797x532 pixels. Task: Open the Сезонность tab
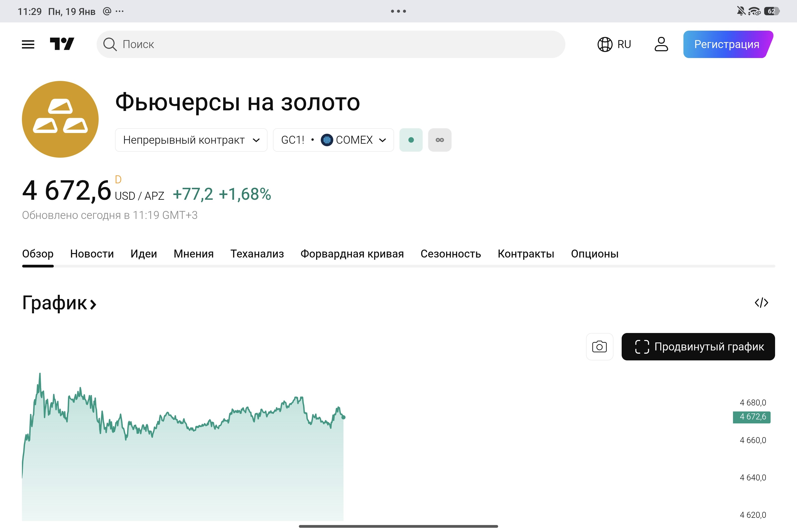click(451, 254)
